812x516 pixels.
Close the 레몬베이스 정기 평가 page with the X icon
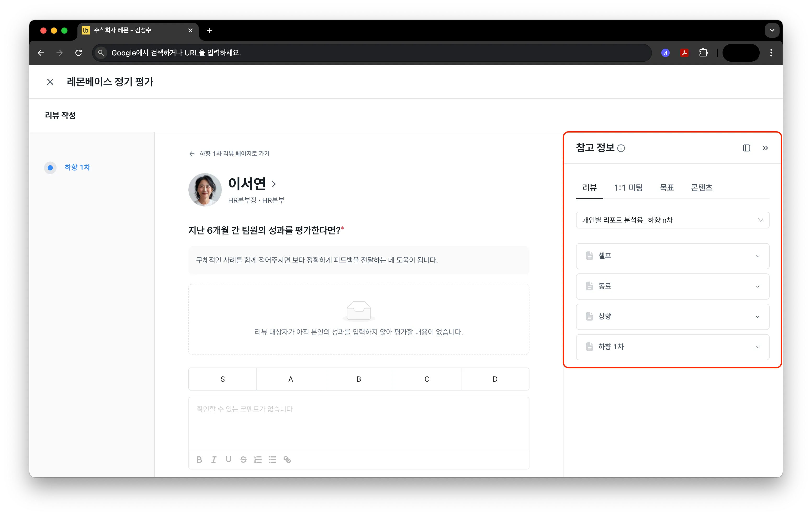pyautogui.click(x=50, y=82)
